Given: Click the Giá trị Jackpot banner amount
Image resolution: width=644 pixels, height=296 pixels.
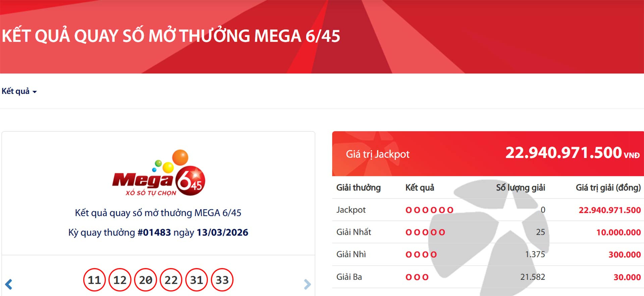Looking at the screenshot, I should [x=563, y=153].
